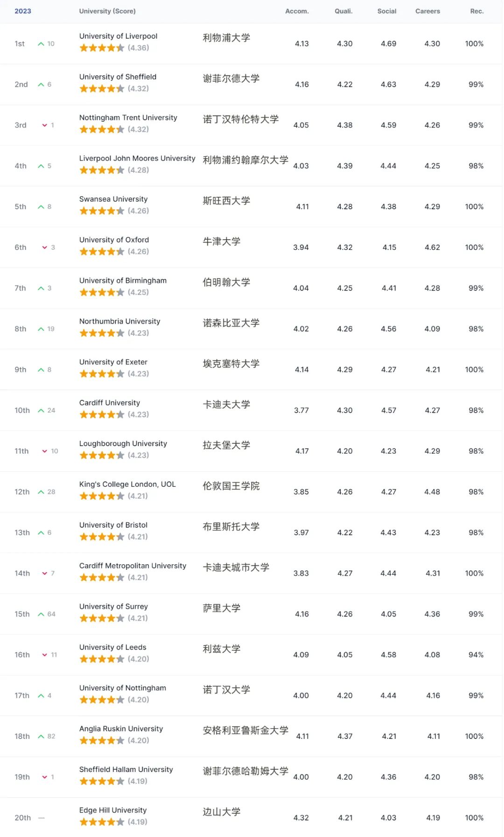The image size is (504, 837).
Task: Click the star rating under Cardiff University
Action: tap(102, 414)
